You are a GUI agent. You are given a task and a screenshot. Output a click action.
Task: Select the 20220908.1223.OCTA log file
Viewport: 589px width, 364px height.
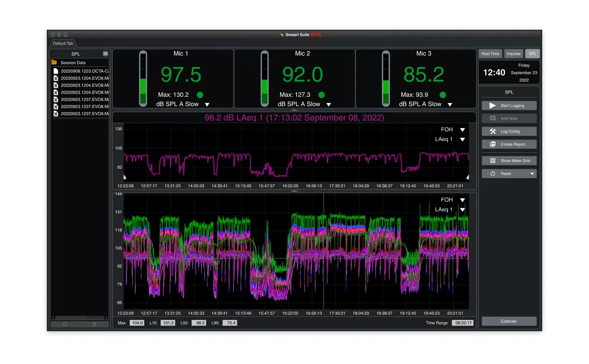pos(81,71)
